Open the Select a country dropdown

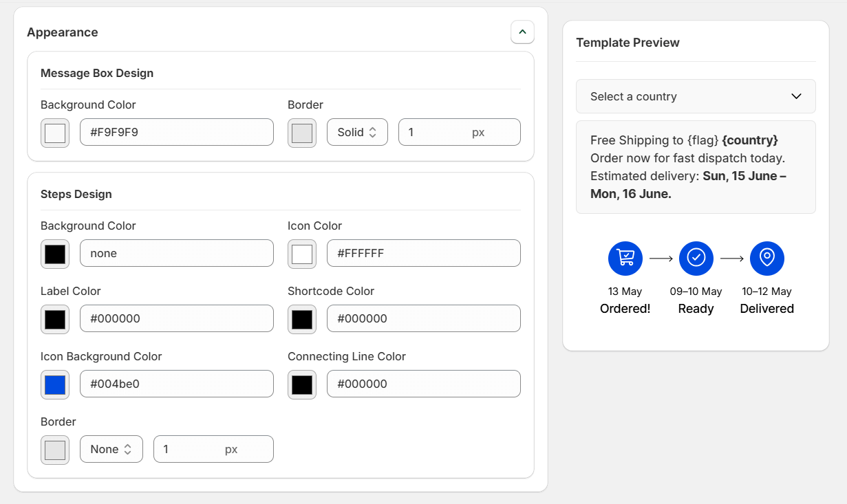click(x=696, y=96)
